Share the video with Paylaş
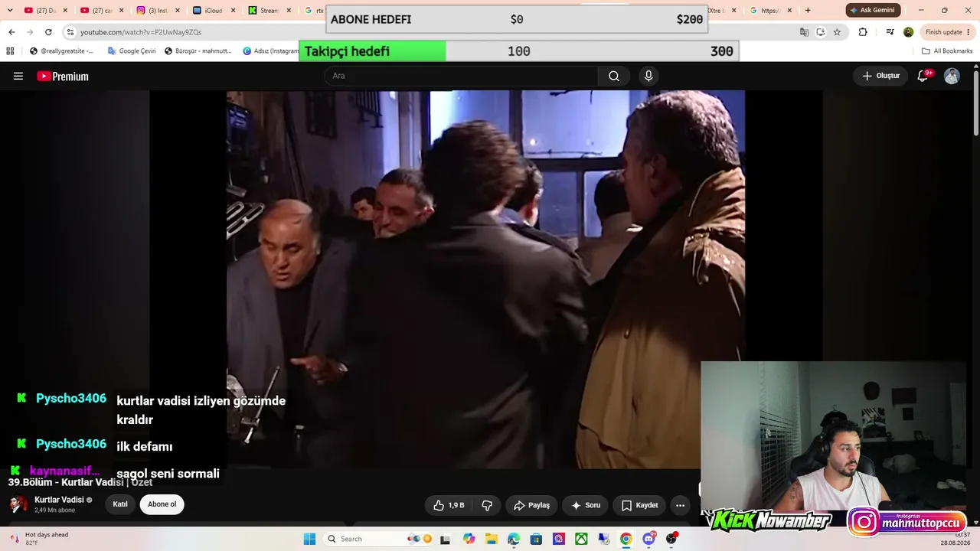This screenshot has width=980, height=551. 531,505
